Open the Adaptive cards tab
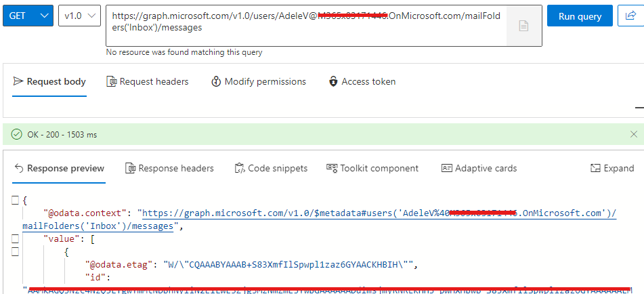Viewport: 644px width, 294px height. [x=479, y=169]
